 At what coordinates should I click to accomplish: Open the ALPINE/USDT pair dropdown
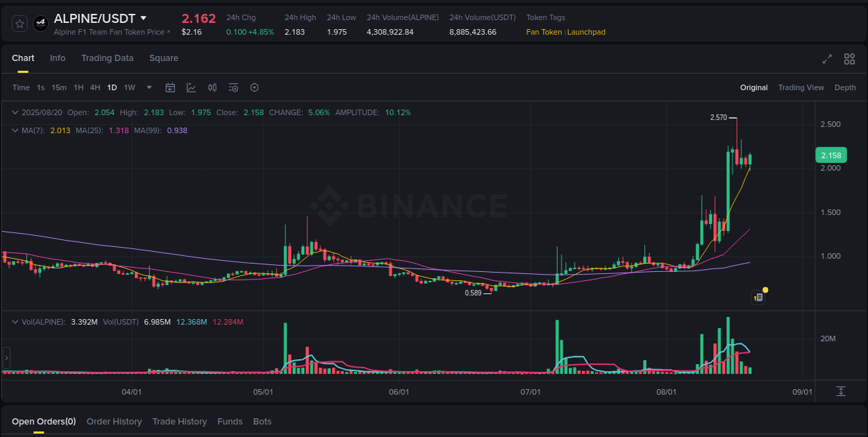pyautogui.click(x=144, y=18)
